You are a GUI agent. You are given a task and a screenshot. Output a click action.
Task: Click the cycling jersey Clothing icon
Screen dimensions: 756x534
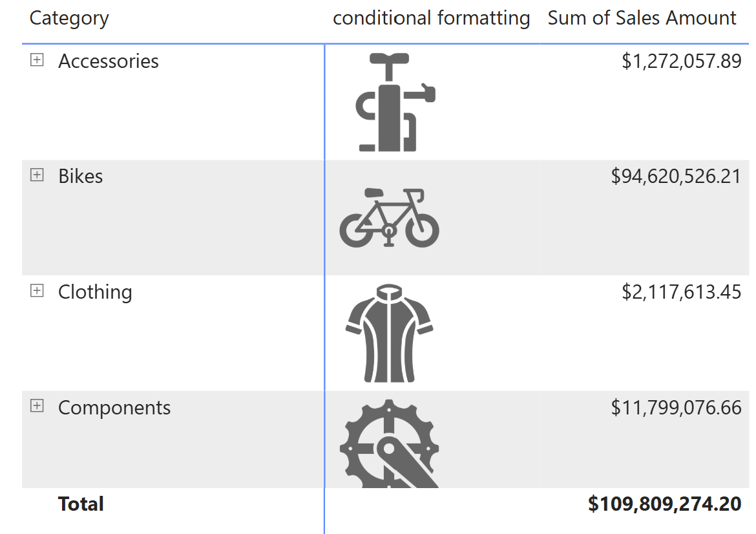(389, 334)
